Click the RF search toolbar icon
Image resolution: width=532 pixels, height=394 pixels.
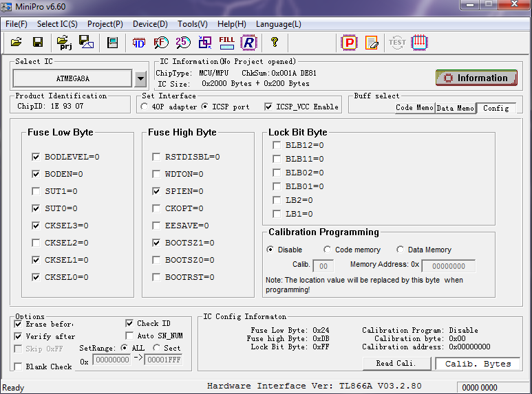[161, 43]
